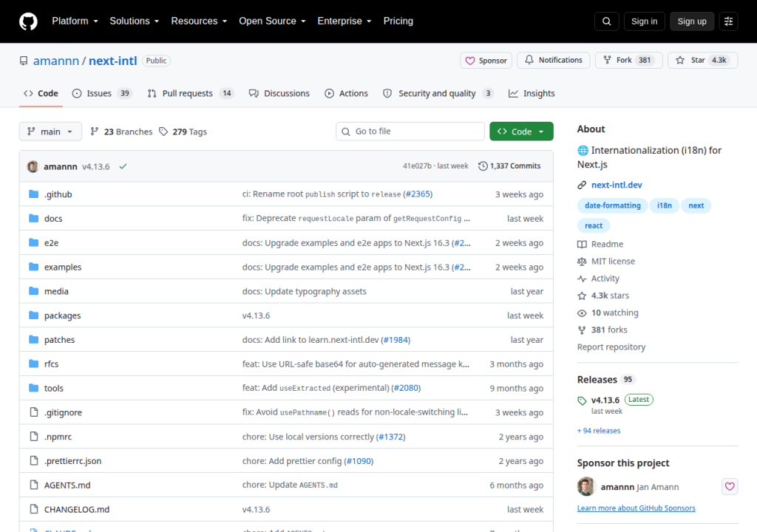Click the CHANGELOG.md file icon
The height and width of the screenshot is (532, 757).
pyautogui.click(x=33, y=509)
